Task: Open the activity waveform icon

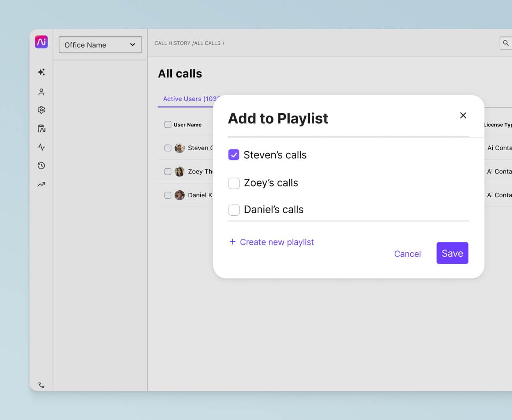Action: tap(41, 147)
